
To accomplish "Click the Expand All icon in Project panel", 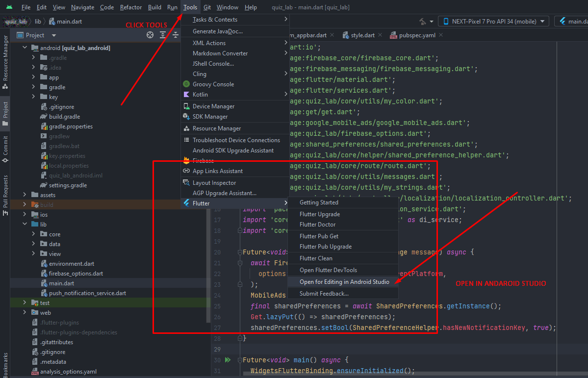I will pyautogui.click(x=163, y=35).
